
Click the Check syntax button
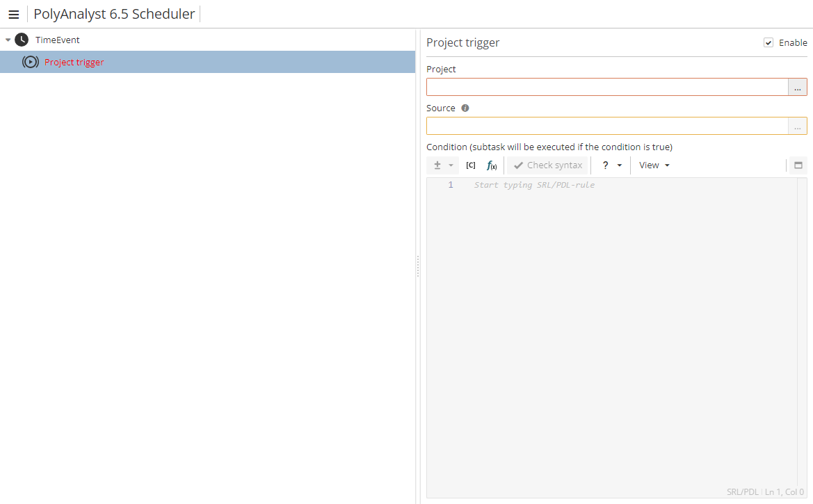pos(547,165)
